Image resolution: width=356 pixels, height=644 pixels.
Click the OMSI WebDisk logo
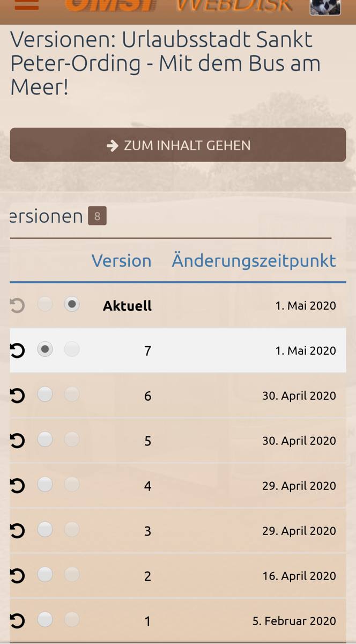point(180,5)
